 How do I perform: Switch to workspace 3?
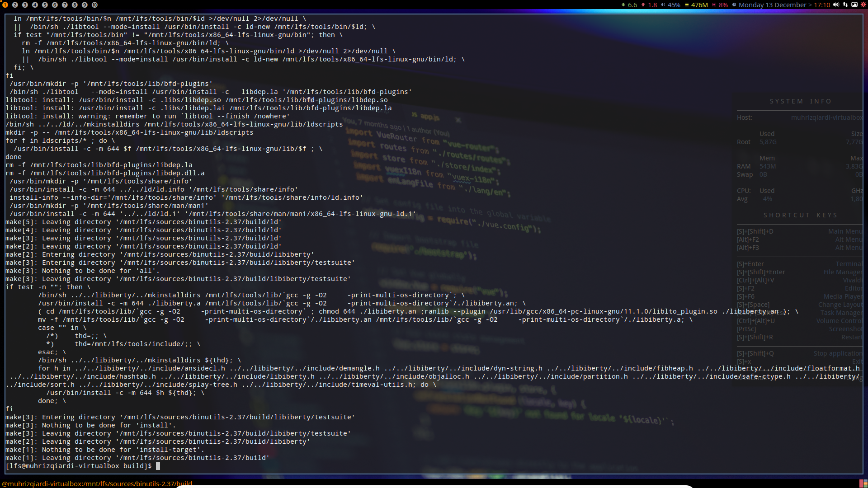tap(25, 5)
